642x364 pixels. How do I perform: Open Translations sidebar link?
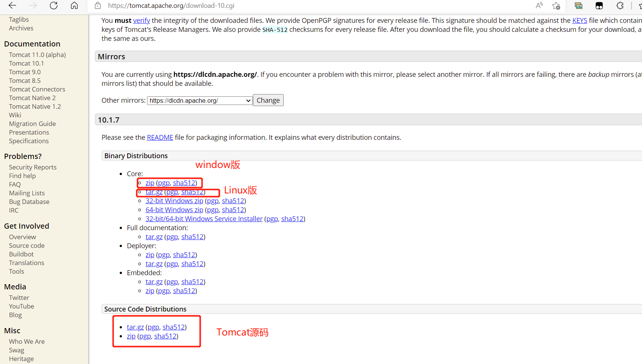click(27, 263)
